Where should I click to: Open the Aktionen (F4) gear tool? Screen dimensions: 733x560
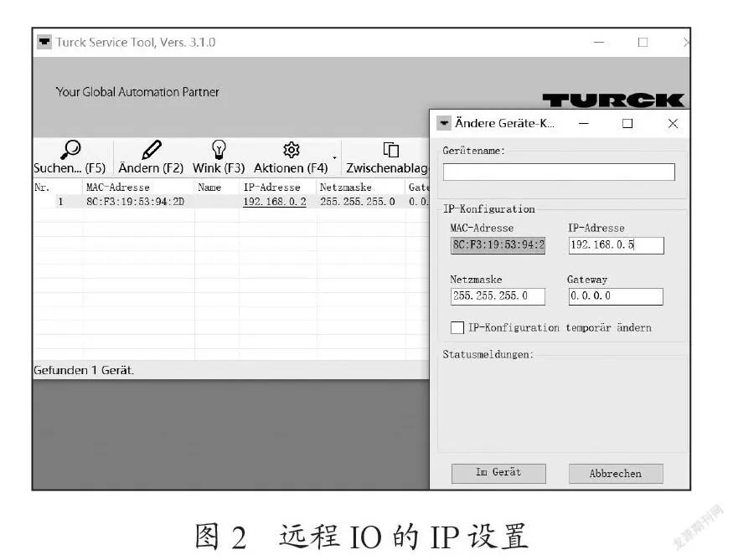tap(291, 157)
